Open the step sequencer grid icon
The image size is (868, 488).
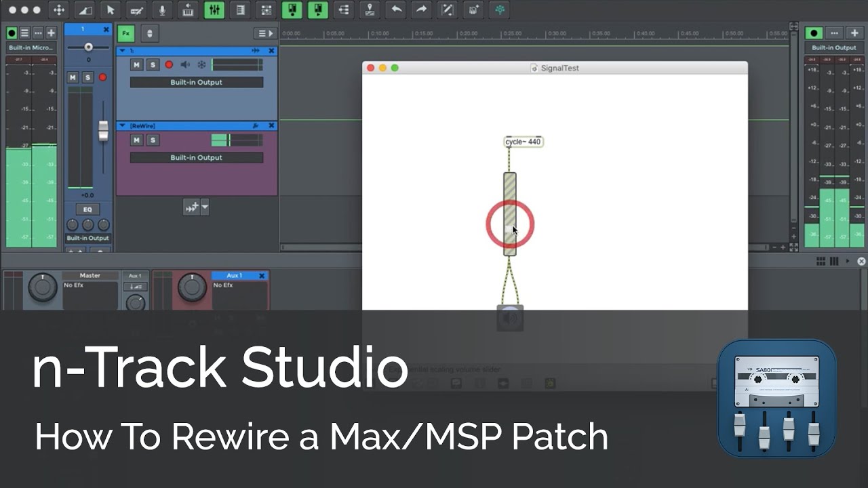point(266,10)
